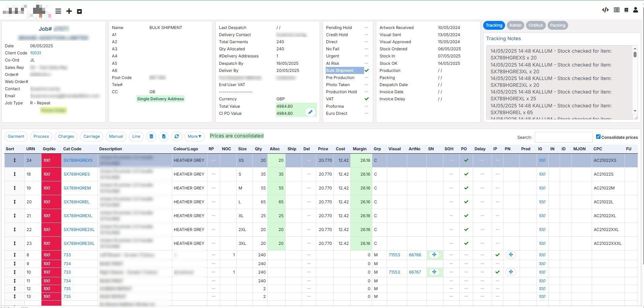The image size is (644, 308).
Task: Edit order values with the pencil icon
Action: (310, 112)
